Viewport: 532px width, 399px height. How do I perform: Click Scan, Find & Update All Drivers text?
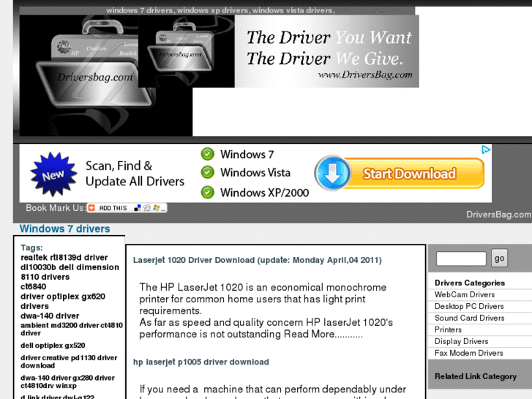pos(135,174)
